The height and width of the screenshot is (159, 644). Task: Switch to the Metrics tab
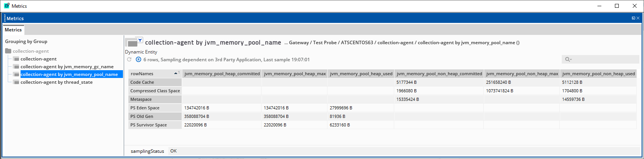pos(13,30)
